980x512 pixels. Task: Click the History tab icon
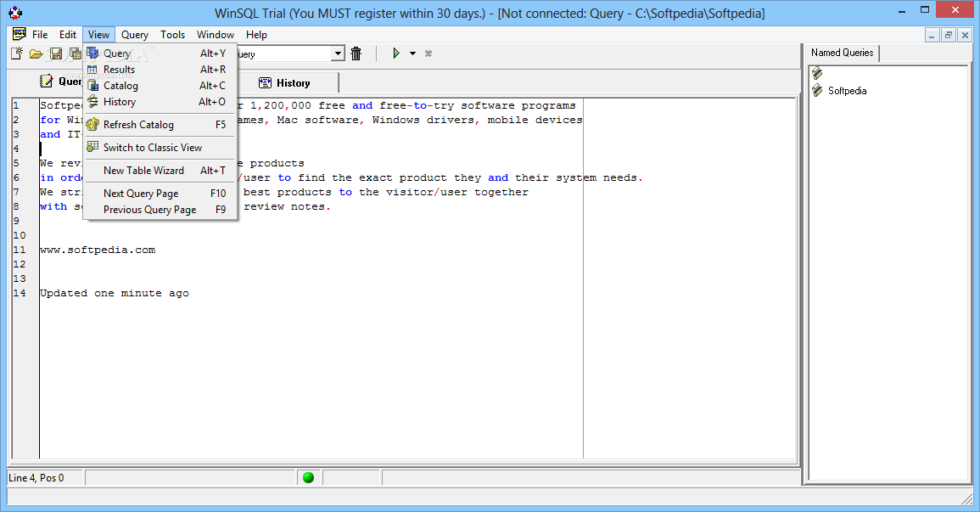[265, 82]
